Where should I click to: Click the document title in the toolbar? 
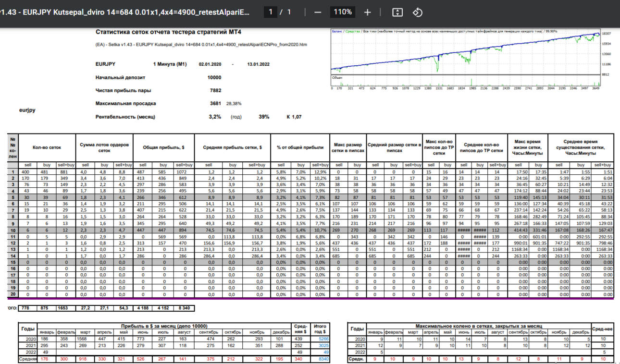[125, 12]
